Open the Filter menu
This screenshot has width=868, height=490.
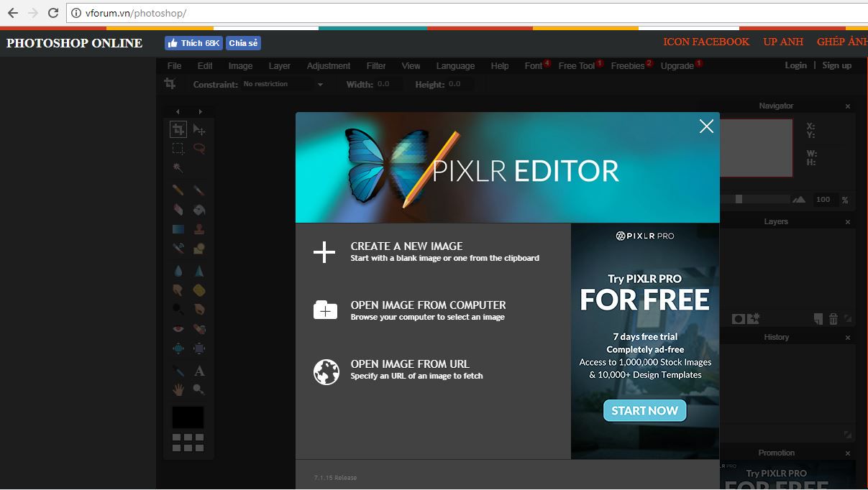tap(376, 65)
